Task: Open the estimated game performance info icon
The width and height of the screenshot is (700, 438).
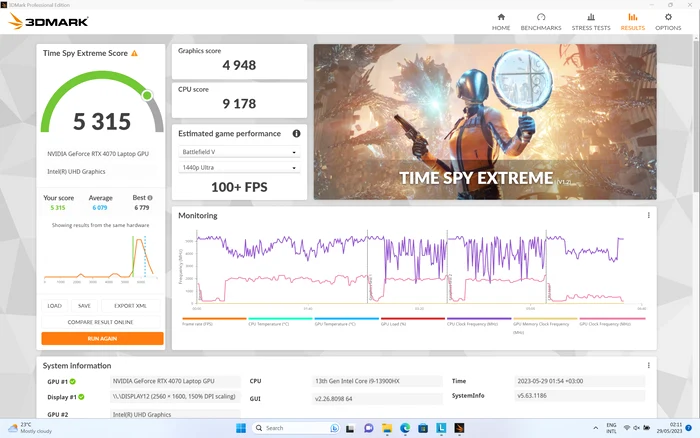Action: coord(296,133)
